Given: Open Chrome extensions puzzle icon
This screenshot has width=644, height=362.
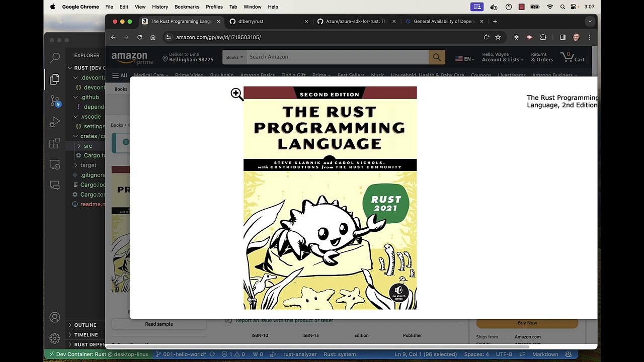Looking at the screenshot, I should [x=543, y=37].
